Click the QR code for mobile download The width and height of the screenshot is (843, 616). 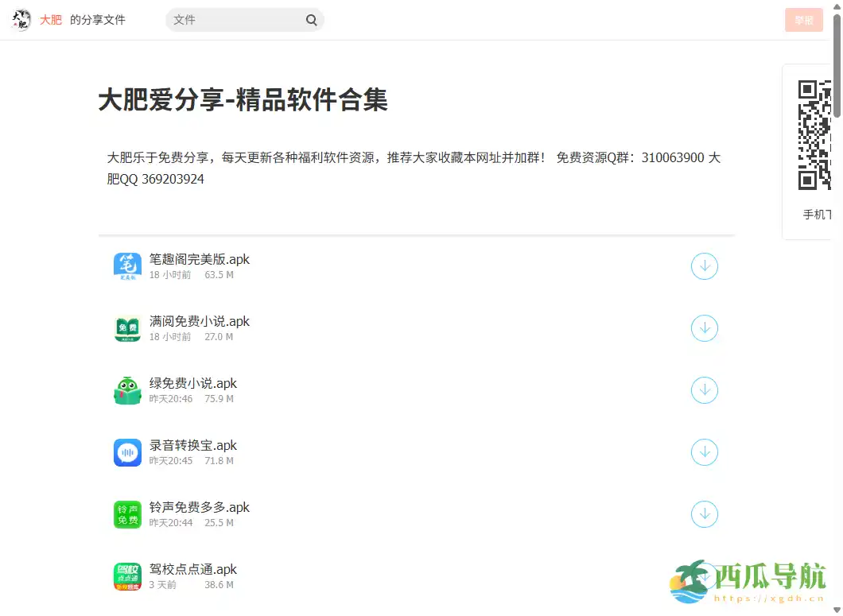[818, 134]
